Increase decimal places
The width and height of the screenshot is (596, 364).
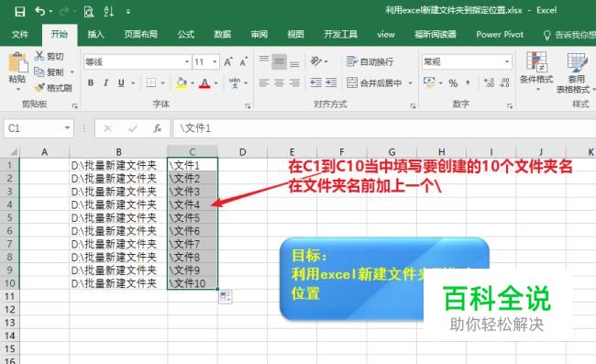point(490,83)
